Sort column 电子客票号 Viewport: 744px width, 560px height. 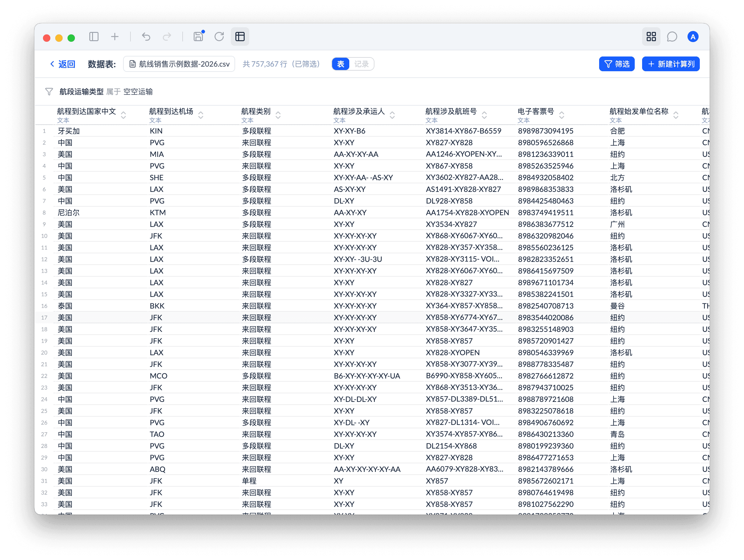(562, 115)
